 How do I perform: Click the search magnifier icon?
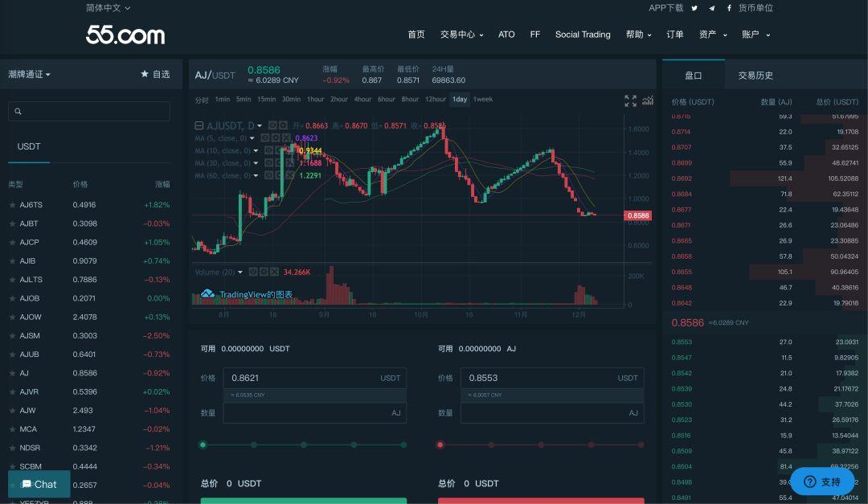coord(18,112)
